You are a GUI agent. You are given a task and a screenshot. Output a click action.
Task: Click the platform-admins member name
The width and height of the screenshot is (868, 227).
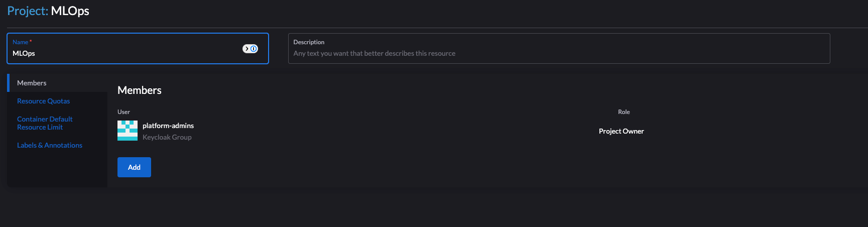point(168,126)
